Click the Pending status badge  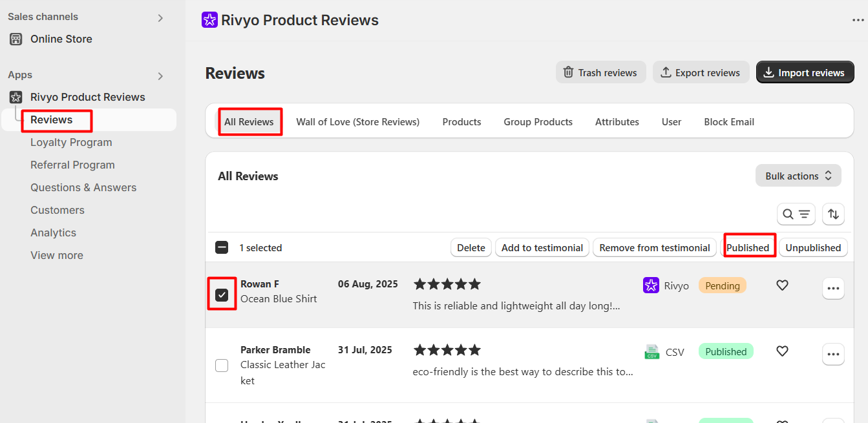click(723, 285)
